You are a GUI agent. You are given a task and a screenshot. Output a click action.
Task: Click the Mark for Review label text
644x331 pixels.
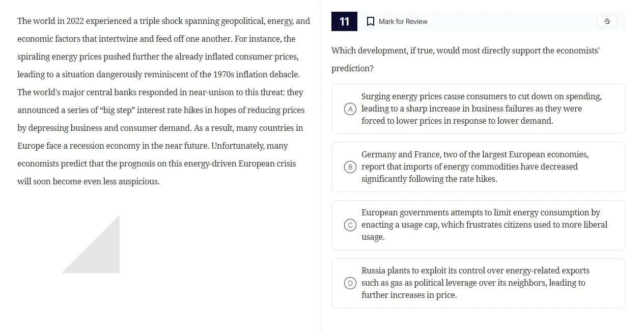pyautogui.click(x=402, y=21)
